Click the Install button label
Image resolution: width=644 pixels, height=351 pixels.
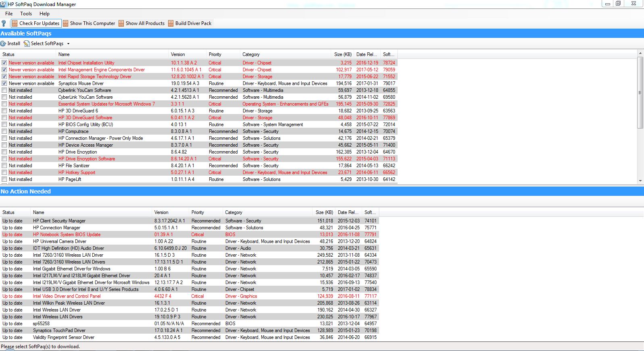tap(14, 44)
